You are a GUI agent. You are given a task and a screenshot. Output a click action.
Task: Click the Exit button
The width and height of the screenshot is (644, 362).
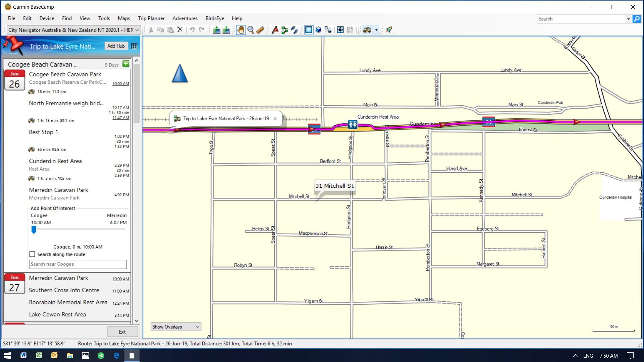[x=122, y=332]
